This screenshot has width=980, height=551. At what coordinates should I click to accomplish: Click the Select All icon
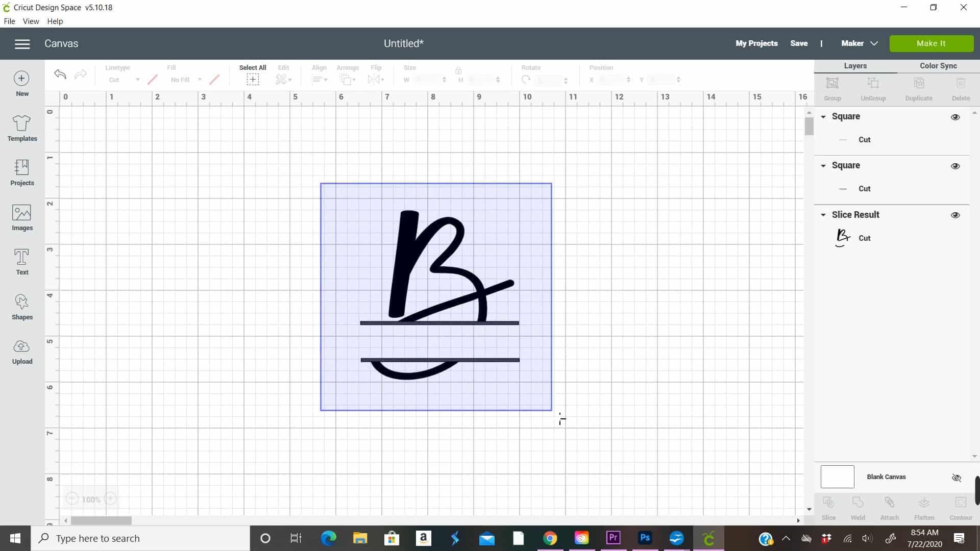253,80
